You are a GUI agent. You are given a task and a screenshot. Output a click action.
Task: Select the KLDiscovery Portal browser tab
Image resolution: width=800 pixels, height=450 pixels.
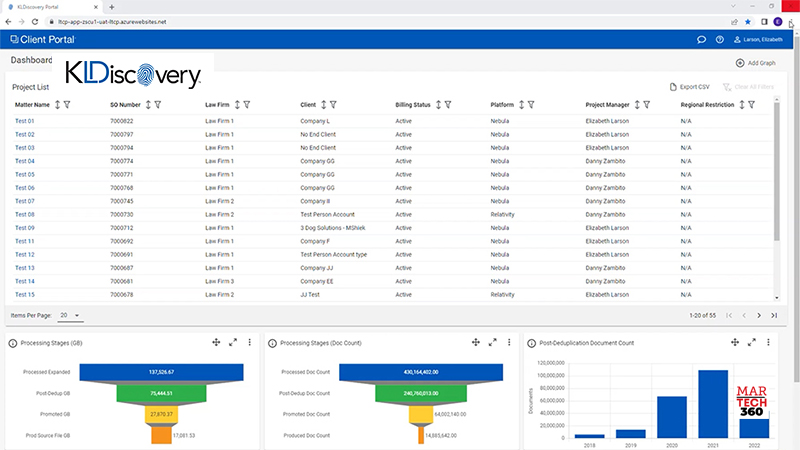click(x=51, y=7)
